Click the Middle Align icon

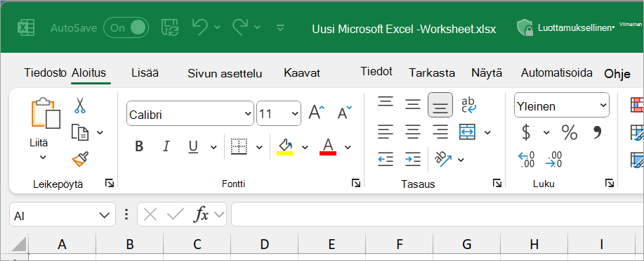[413, 104]
